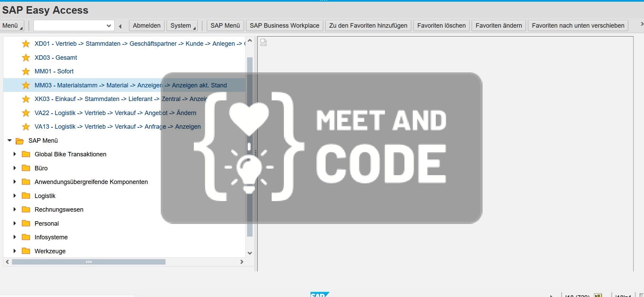Expand Anwendungsübergreifende Komponenten node
This screenshot has width=644, height=297.
click(15, 182)
